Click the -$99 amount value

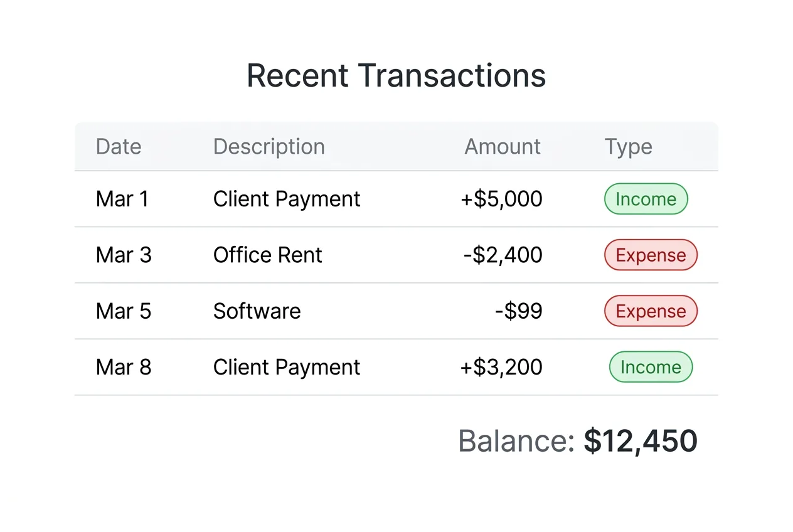[519, 311]
